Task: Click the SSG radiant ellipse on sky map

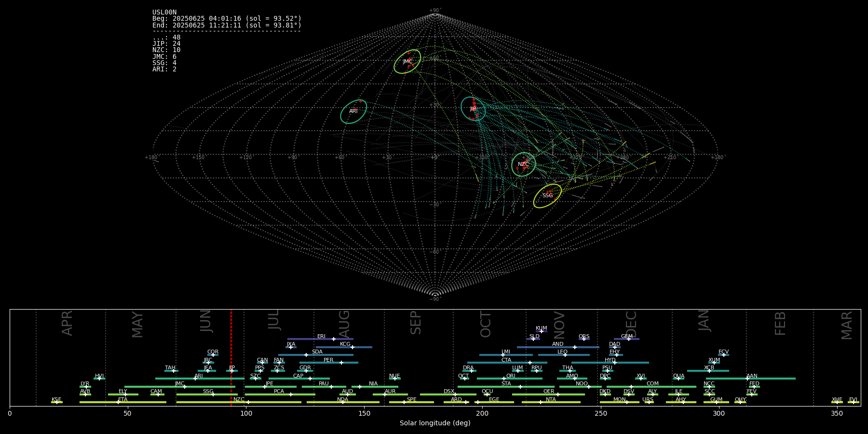Action: click(547, 196)
